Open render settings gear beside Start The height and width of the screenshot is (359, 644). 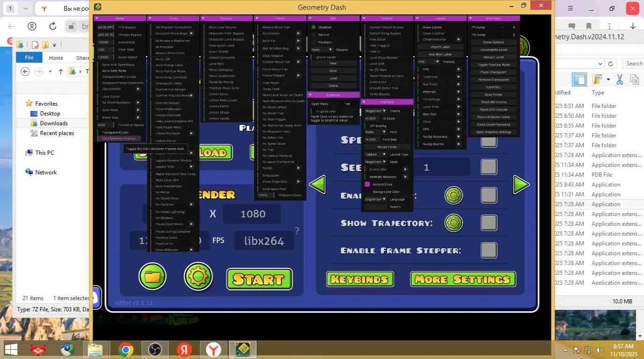198,276
